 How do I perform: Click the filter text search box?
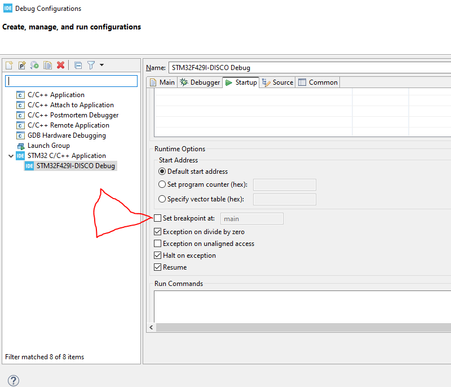[71, 81]
